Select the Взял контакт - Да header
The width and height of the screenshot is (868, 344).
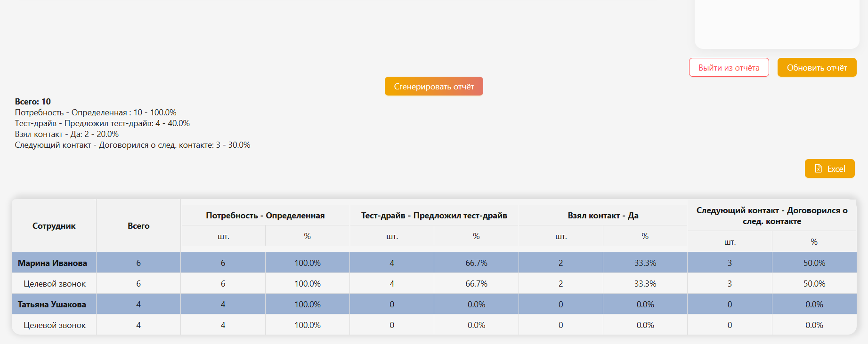click(x=603, y=216)
